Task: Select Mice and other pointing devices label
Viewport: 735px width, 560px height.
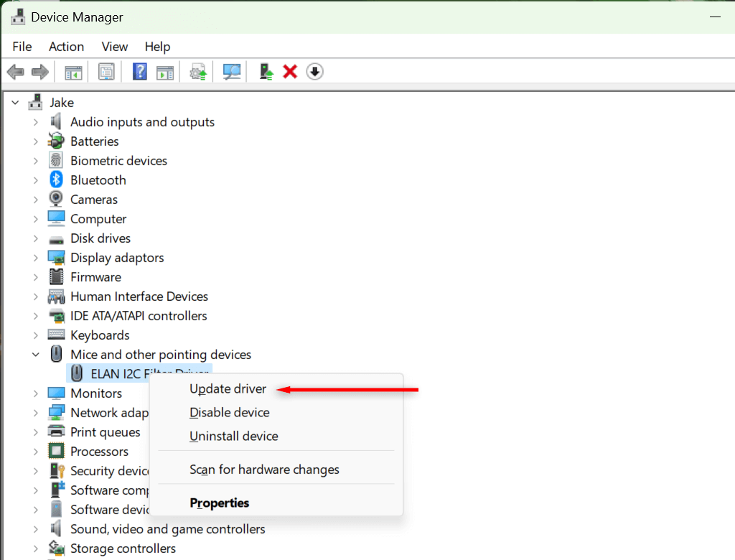Action: pos(161,355)
